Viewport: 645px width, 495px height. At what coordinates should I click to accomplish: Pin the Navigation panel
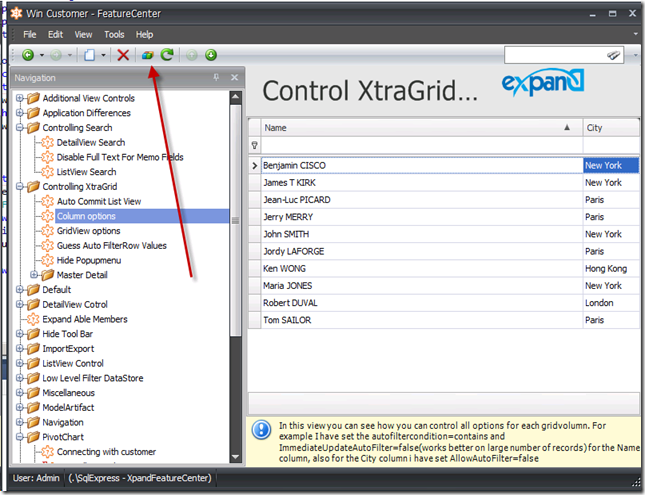216,77
